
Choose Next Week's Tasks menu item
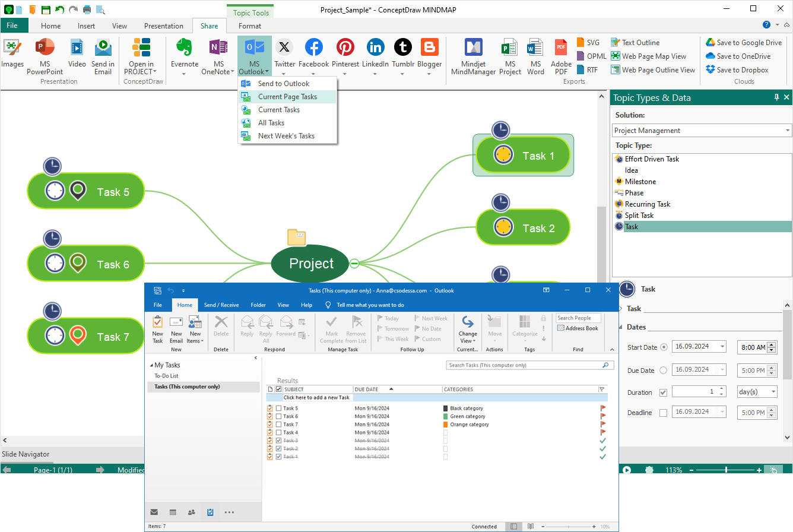(287, 136)
